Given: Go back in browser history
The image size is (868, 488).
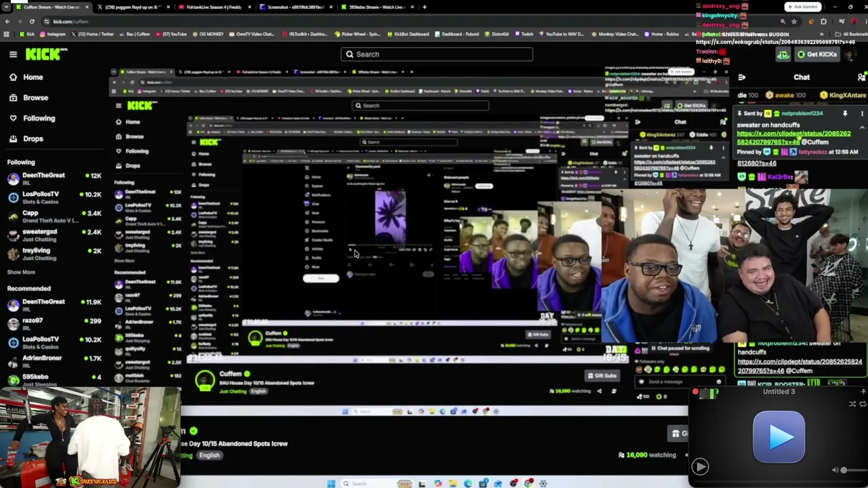Looking at the screenshot, I should (x=7, y=22).
